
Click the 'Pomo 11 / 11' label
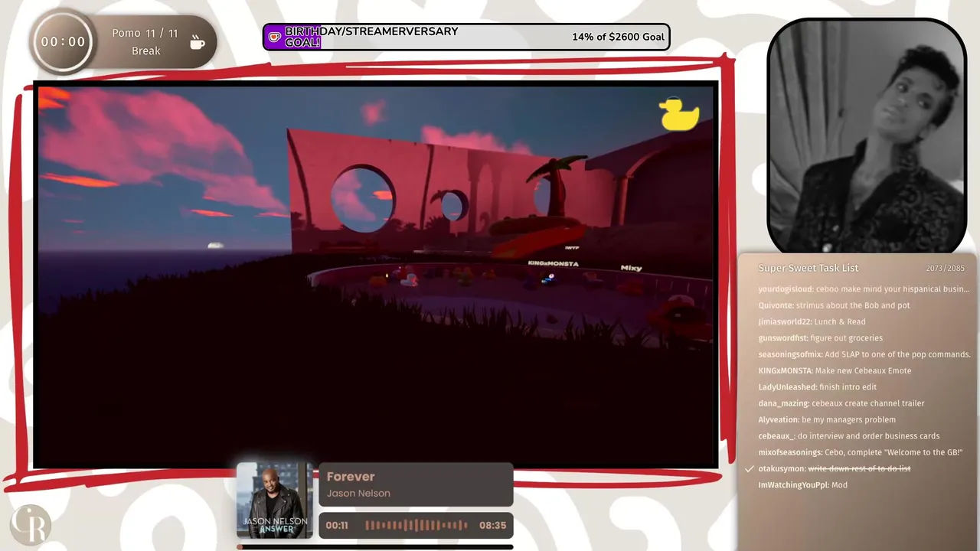145,34
